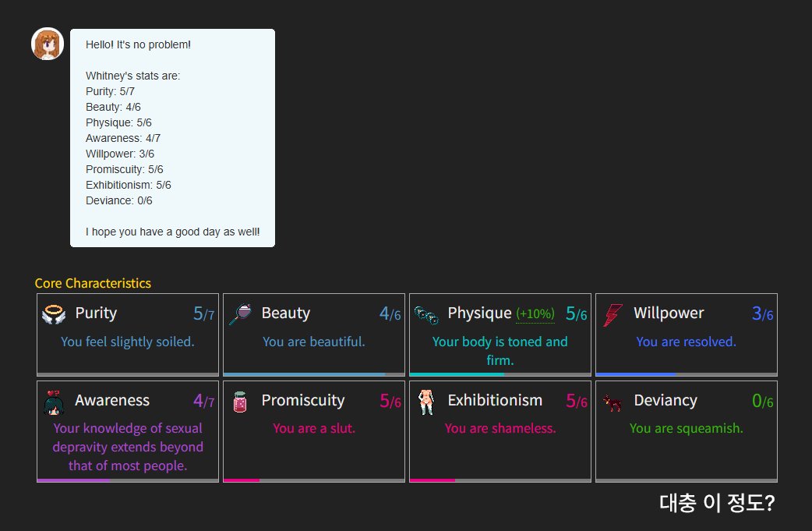Click the Awareness depravity description text

127,447
